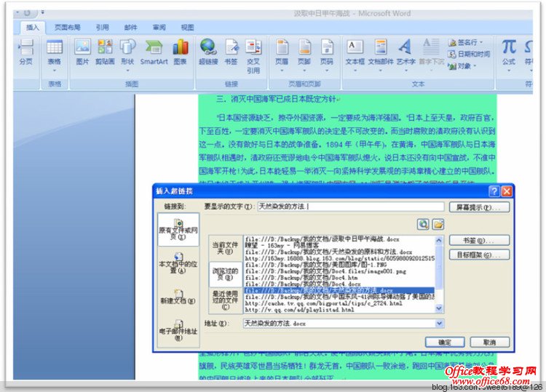Select the 图-1.PNG file entry
The height and width of the screenshot is (392, 546).
click(339, 265)
